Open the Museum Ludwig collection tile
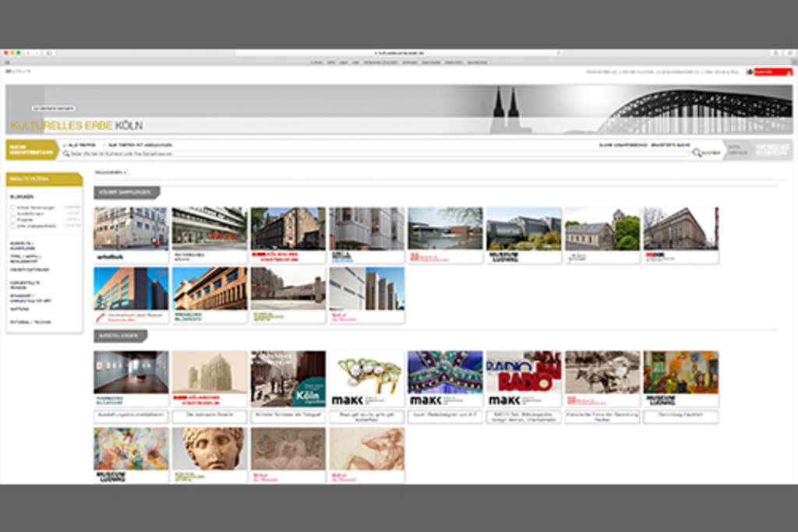The height and width of the screenshot is (532, 798). click(523, 234)
